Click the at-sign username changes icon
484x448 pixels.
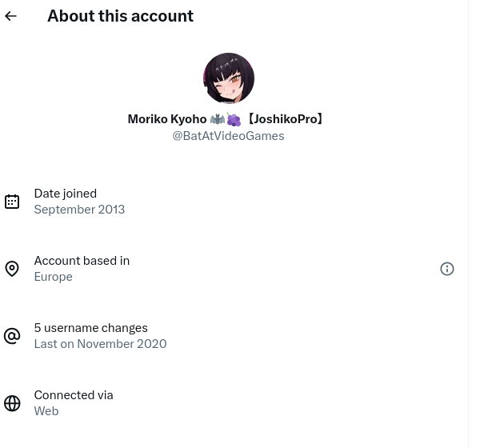pos(12,336)
